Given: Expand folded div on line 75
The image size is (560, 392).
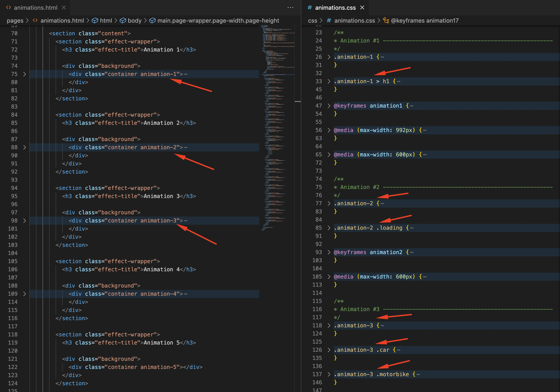Looking at the screenshot, I should 24,74.
